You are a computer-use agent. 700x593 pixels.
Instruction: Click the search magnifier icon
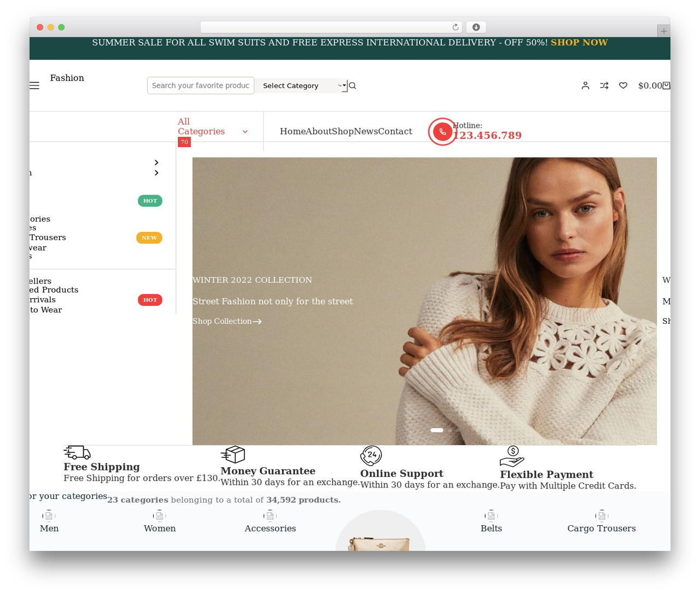click(352, 85)
